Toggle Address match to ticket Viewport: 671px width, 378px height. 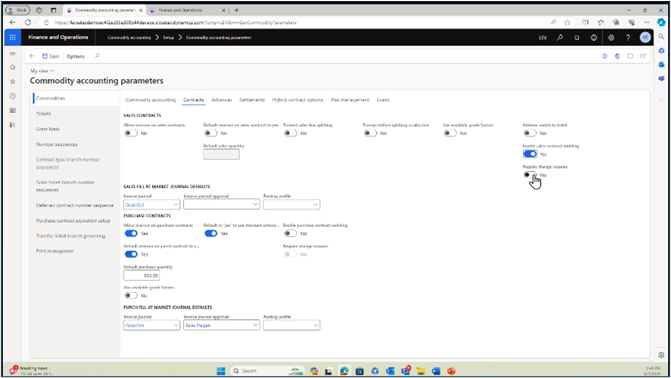pyautogui.click(x=530, y=133)
